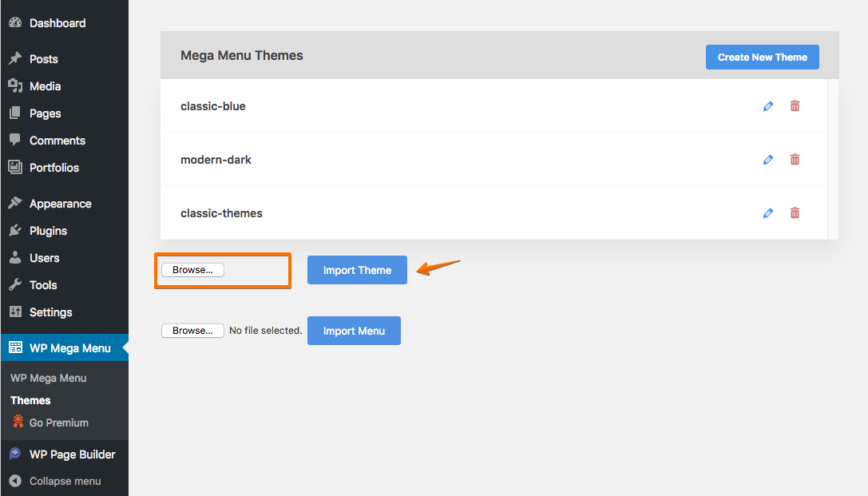Click the Plugins plug icon
868x496 pixels.
coord(15,230)
